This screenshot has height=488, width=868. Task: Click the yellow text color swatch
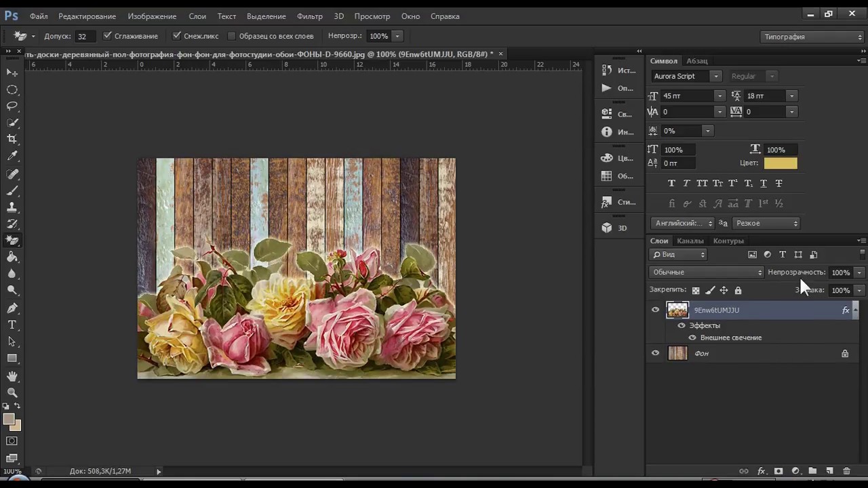[781, 163]
